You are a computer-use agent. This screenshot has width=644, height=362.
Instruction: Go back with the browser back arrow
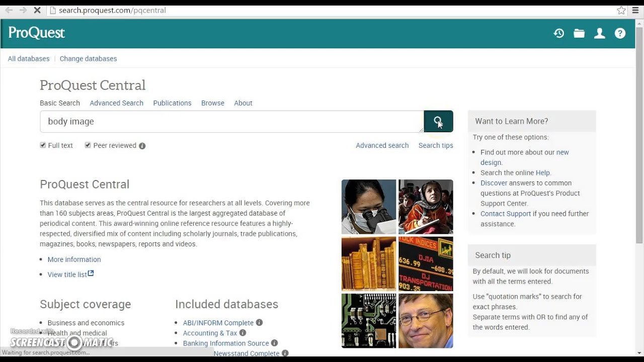point(9,10)
